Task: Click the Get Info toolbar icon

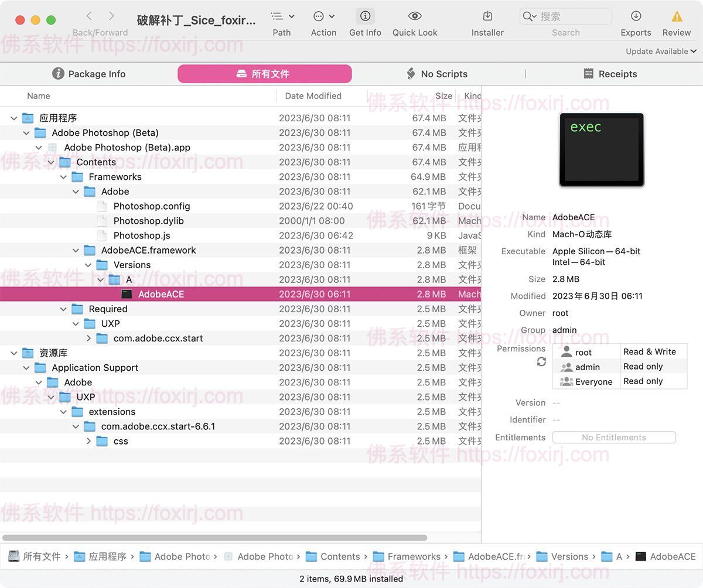Action: click(x=365, y=18)
